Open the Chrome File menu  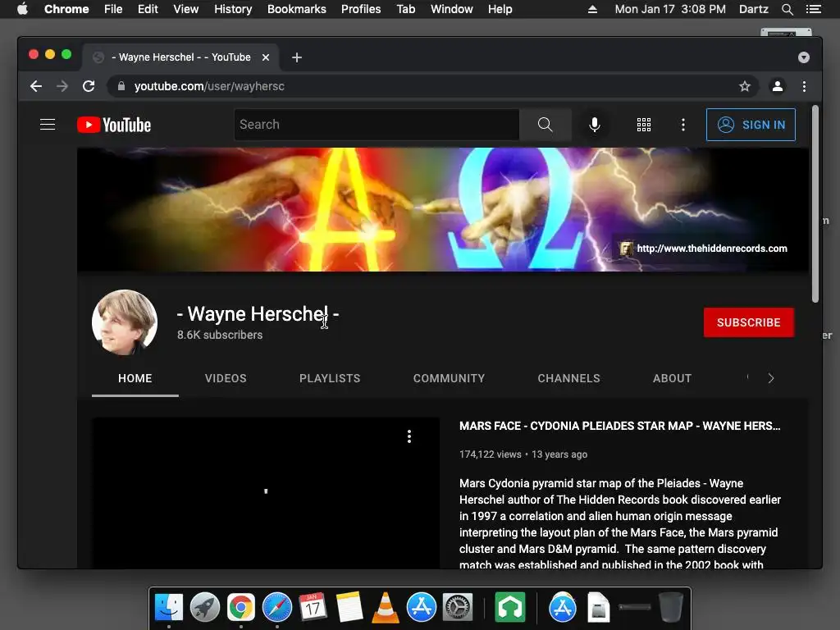(113, 9)
